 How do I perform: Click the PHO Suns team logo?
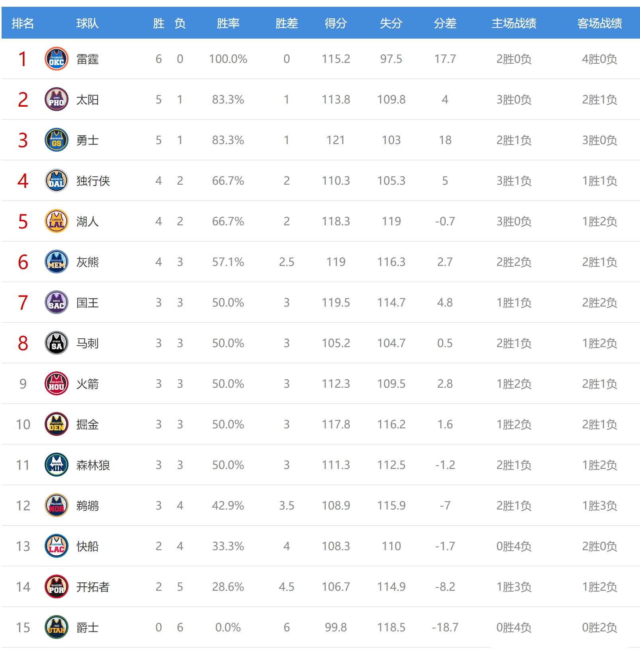57,100
